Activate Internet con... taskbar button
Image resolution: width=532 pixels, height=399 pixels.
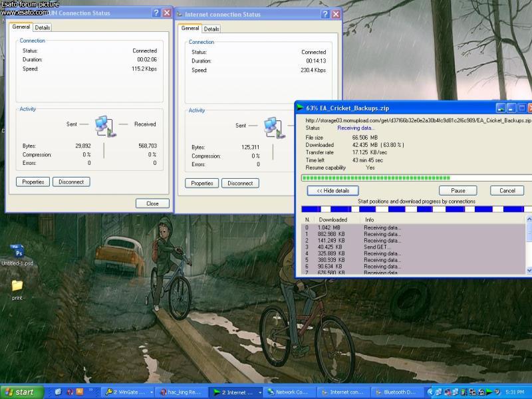click(x=343, y=392)
